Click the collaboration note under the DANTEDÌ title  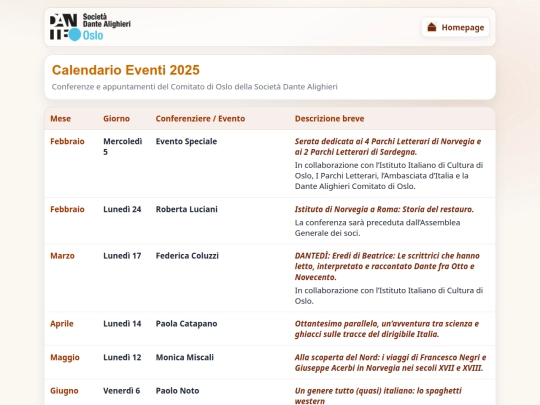[389, 296]
